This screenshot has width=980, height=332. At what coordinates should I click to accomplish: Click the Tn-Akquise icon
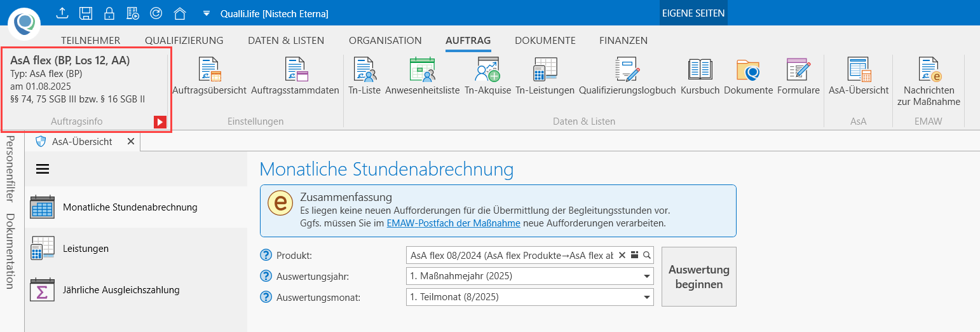[487, 76]
